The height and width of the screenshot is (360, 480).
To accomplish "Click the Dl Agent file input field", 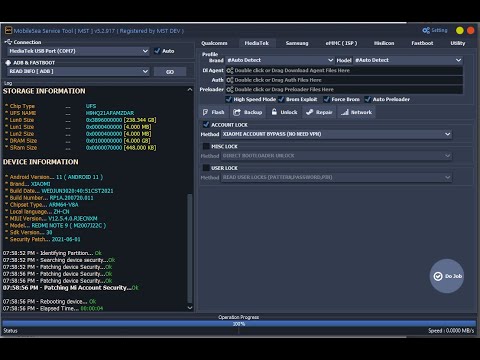I will 344,70.
